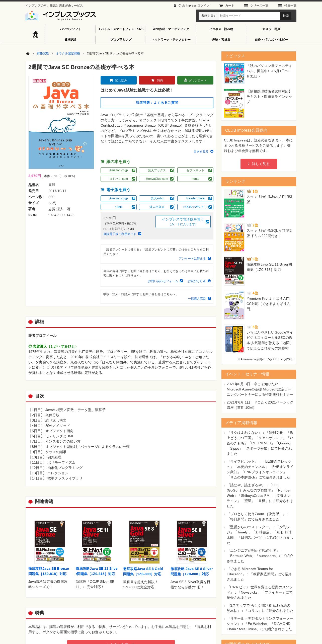This screenshot has width=322, height=644.
Task: Click the 検索 search button
Action: click(286, 16)
